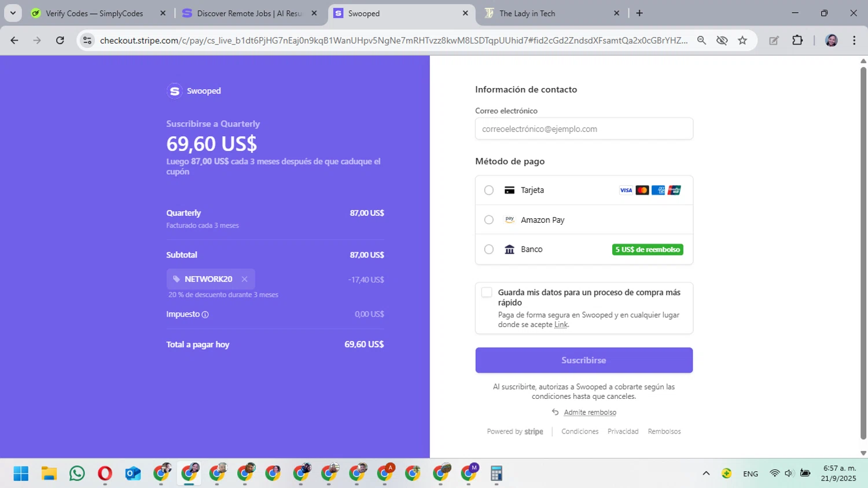This screenshot has height=488, width=868.
Task: Open the Admite rembolso link
Action: tap(590, 412)
